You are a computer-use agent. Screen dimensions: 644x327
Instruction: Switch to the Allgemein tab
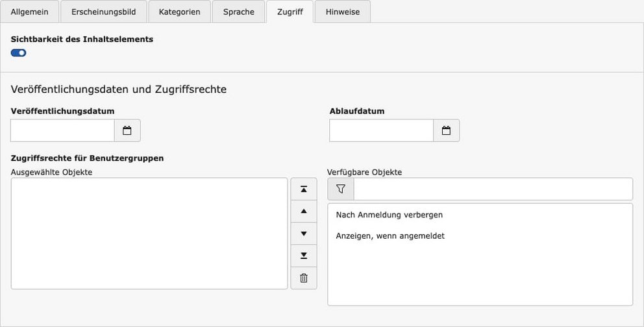[30, 12]
